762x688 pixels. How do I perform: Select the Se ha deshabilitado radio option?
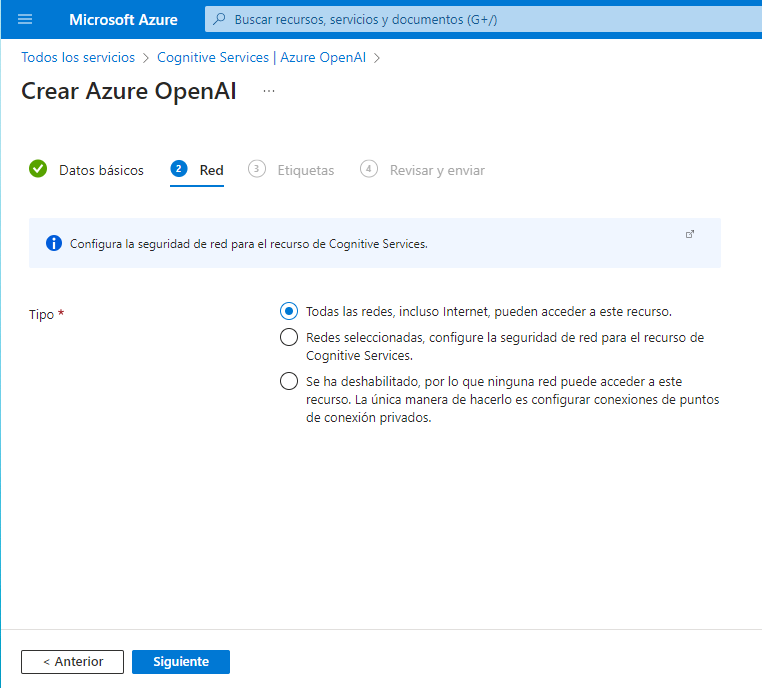point(289,381)
